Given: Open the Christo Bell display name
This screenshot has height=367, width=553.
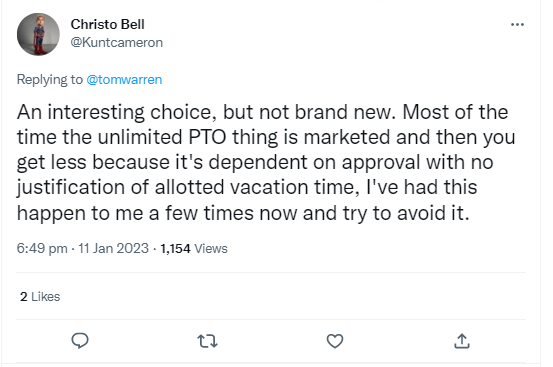Looking at the screenshot, I should click(108, 24).
